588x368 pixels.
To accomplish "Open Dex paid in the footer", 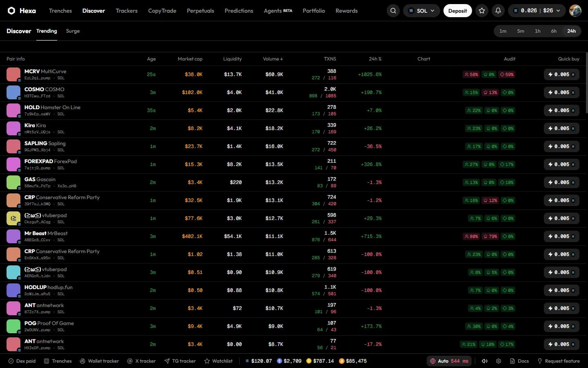I will coord(22,361).
